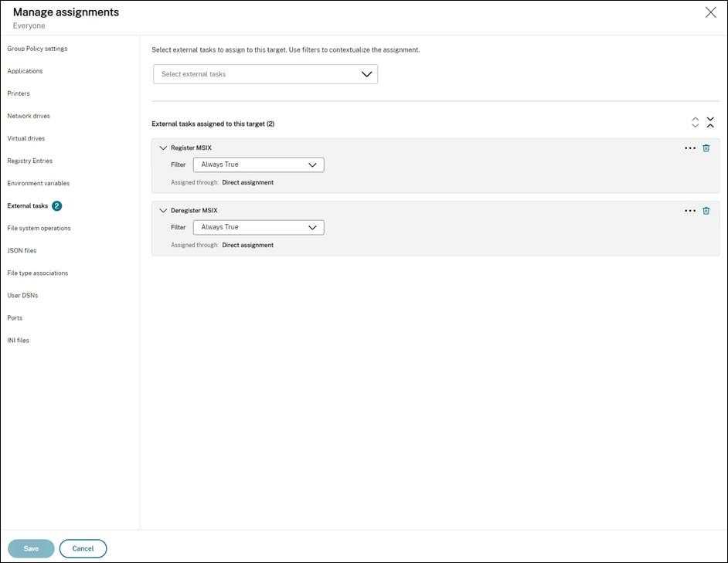Collapse the Deregister MSIX entry
The height and width of the screenshot is (563, 728).
(x=163, y=210)
